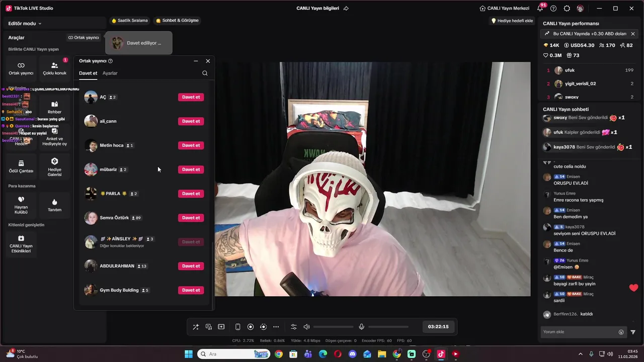Click help icon next to Ortak yayıncı title
This screenshot has height=362, width=644.
click(110, 61)
